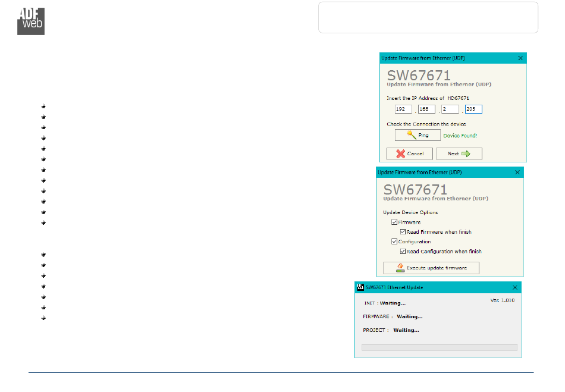Click the Cancel button with red X
Screen dimensions: 565x392
click(x=409, y=153)
